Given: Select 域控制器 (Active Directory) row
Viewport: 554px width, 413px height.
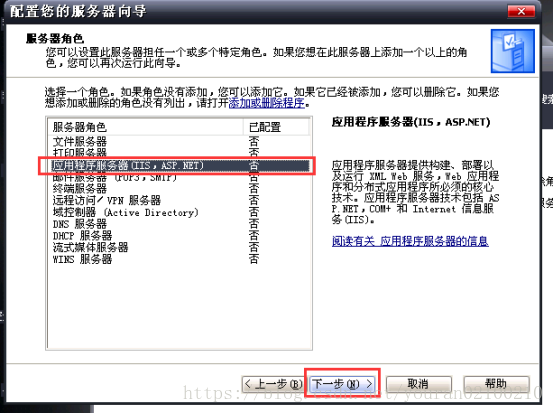Looking at the screenshot, I should pyautogui.click(x=179, y=212).
